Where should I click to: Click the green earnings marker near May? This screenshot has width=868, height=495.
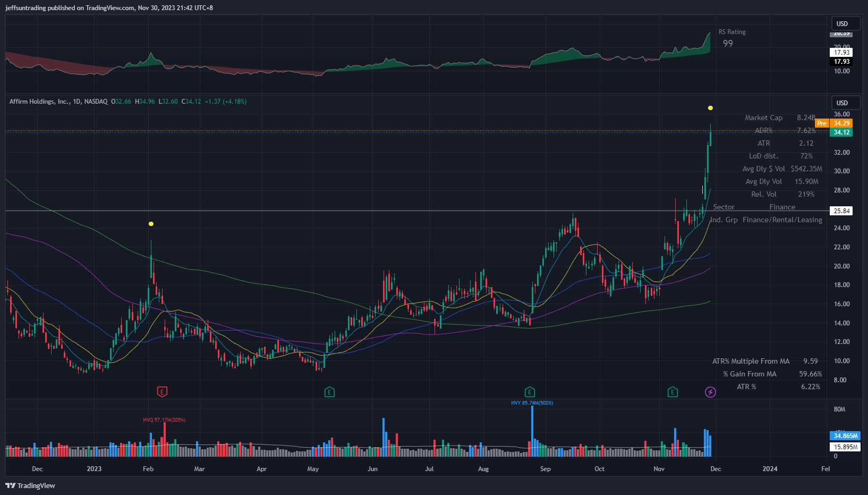[x=329, y=392]
